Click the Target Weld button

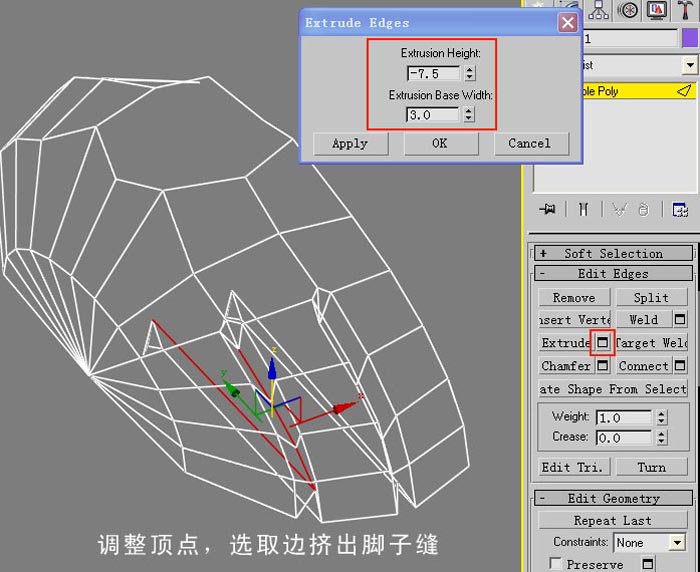coord(652,343)
